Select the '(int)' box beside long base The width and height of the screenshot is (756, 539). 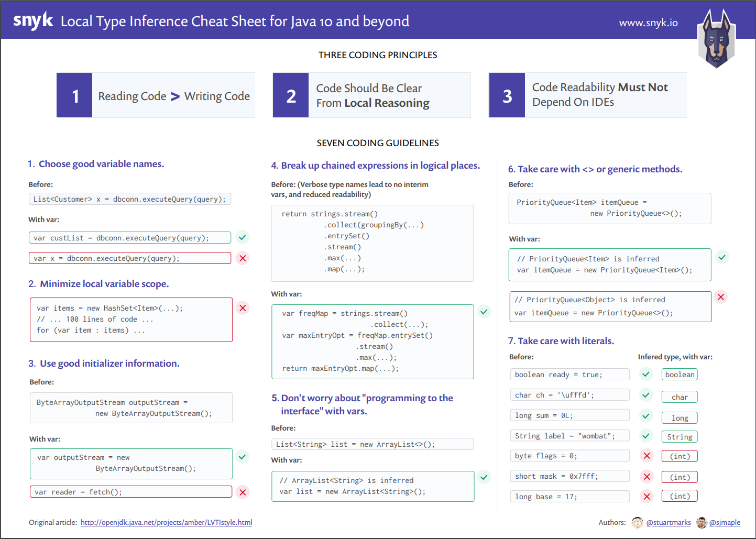(x=680, y=496)
